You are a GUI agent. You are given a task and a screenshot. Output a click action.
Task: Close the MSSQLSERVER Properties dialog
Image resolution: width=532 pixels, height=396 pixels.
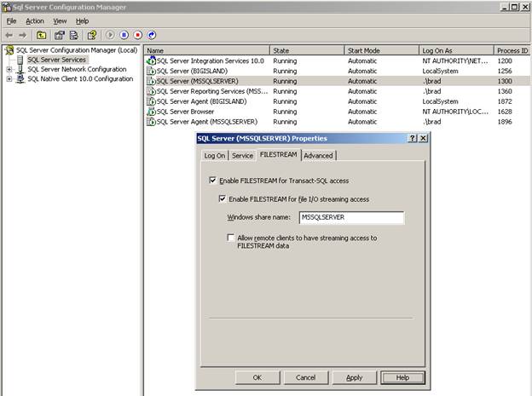coord(423,138)
